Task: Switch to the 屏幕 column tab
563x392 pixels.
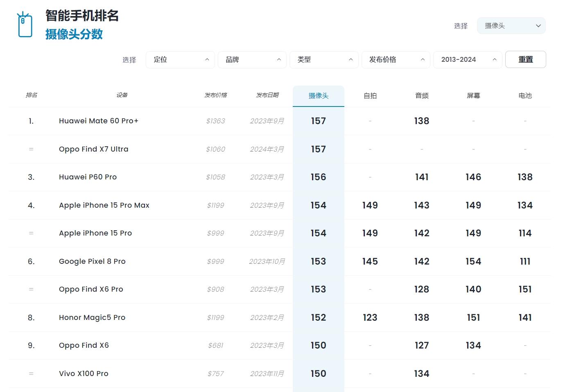Action: (x=473, y=96)
